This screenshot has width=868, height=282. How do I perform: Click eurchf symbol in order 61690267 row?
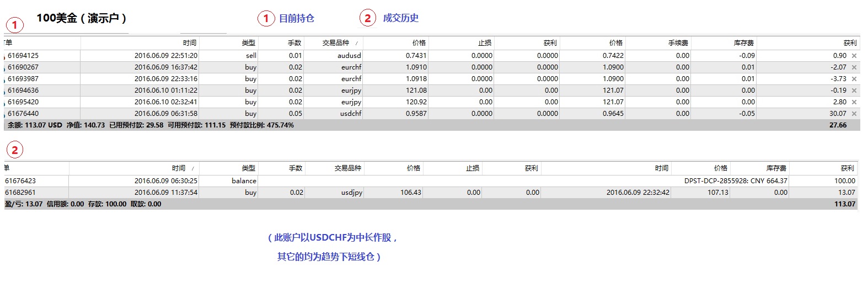click(x=351, y=67)
